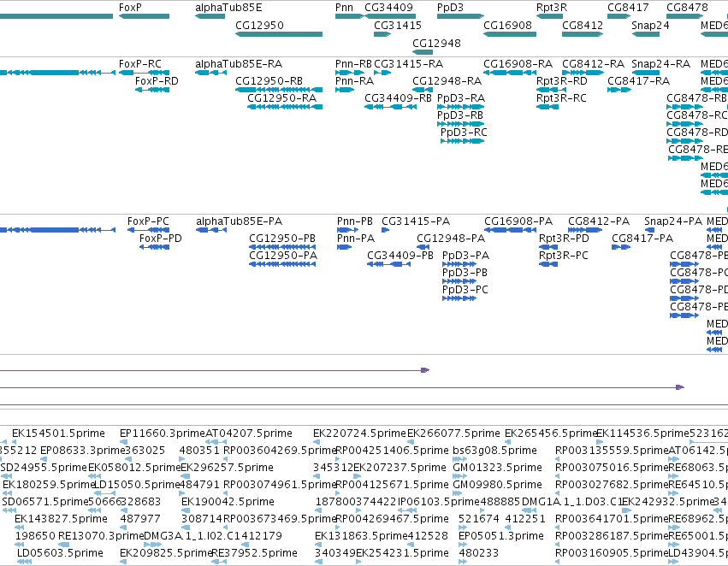The width and height of the screenshot is (728, 566).
Task: Select the EK220724.5prime EST label
Action: click(359, 433)
